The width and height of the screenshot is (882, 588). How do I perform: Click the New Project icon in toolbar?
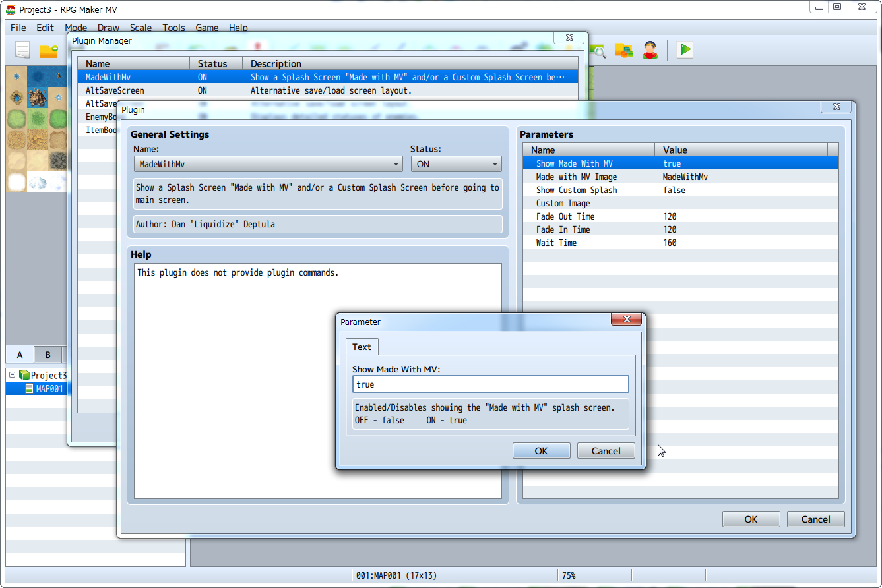click(23, 50)
